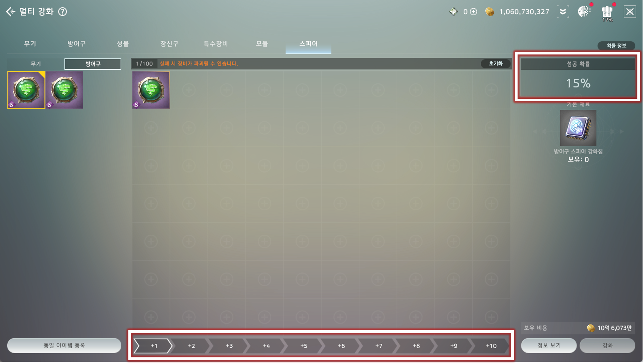Open the 특수장비 tab

pos(216,43)
